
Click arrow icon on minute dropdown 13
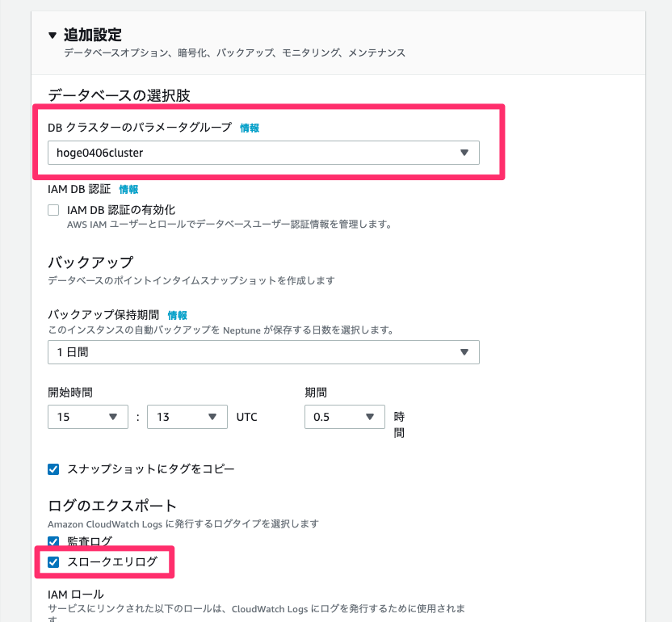pyautogui.click(x=212, y=417)
